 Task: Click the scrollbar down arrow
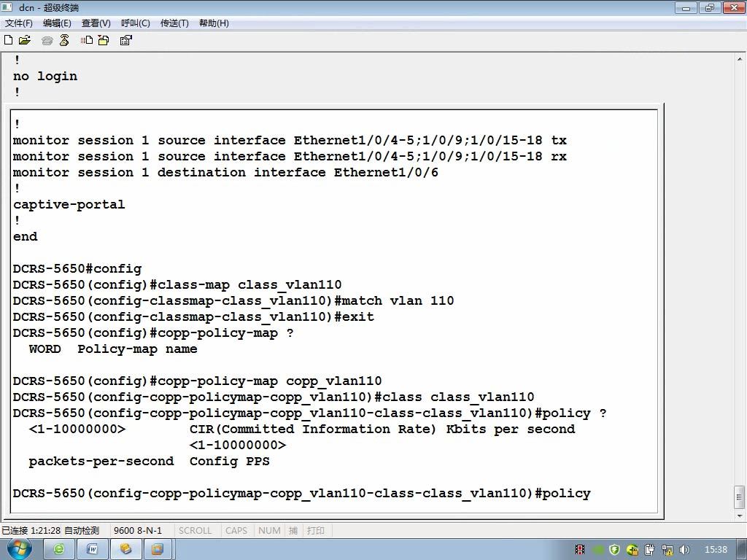(740, 516)
